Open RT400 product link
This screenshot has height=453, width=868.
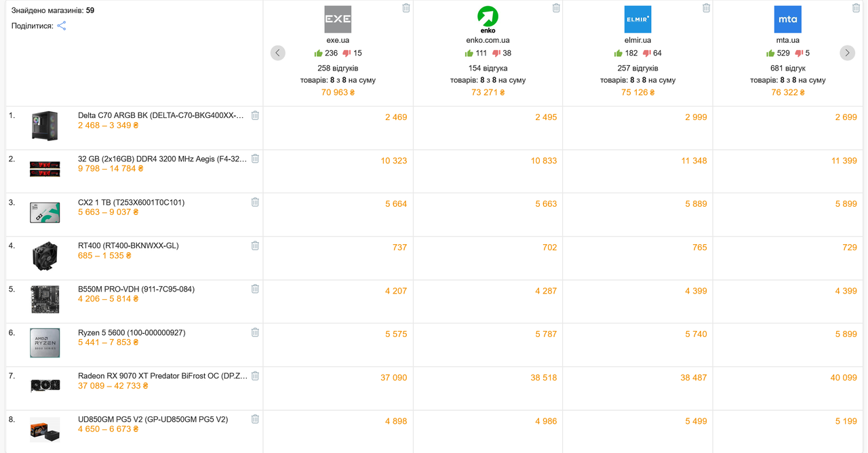tap(128, 245)
